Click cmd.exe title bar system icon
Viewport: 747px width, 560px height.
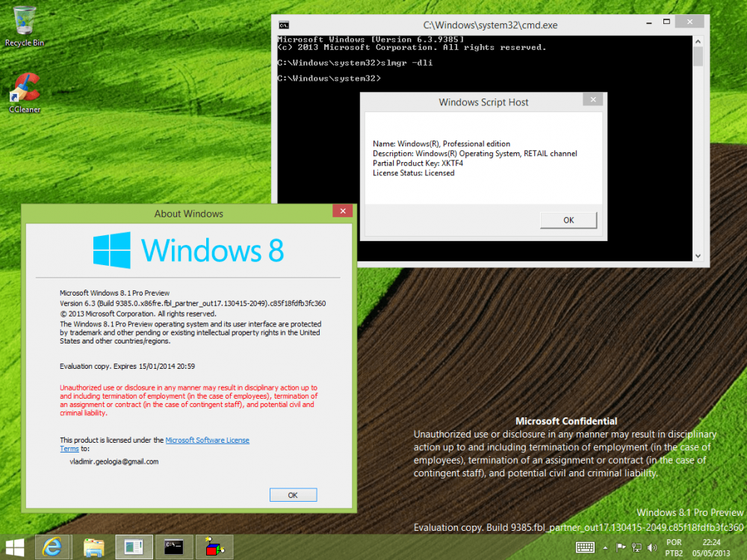(284, 25)
